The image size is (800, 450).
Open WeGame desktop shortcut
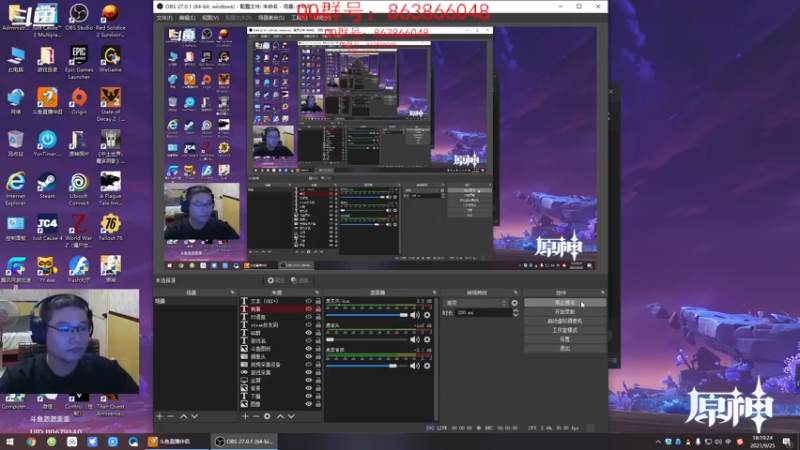tap(110, 59)
